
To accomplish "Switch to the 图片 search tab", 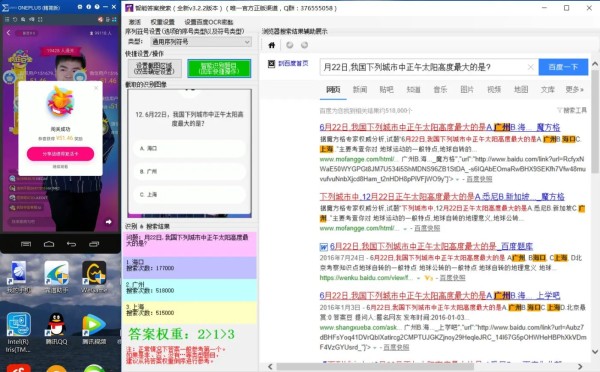I will [467, 90].
